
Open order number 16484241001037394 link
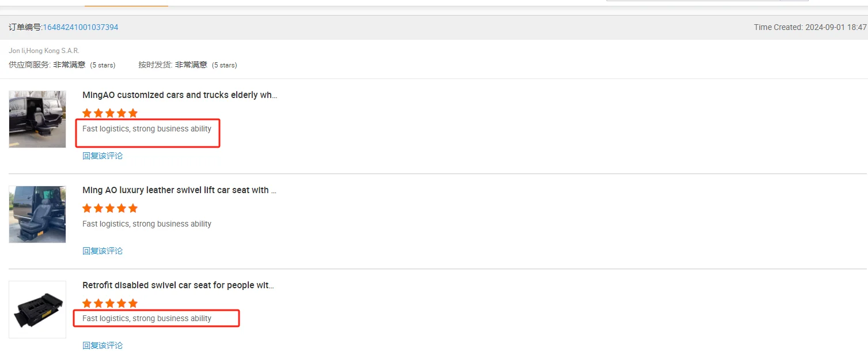(x=81, y=27)
